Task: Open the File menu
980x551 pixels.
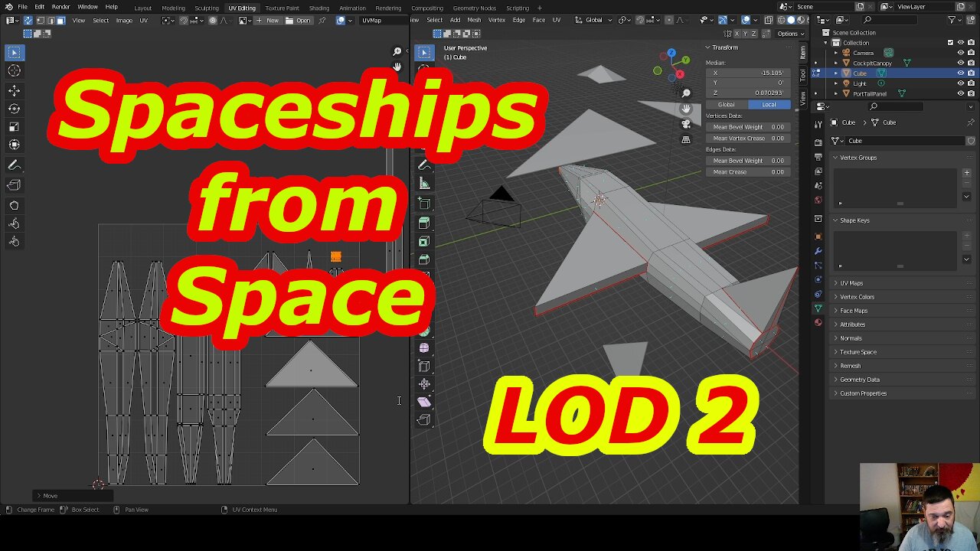Action: coord(23,7)
